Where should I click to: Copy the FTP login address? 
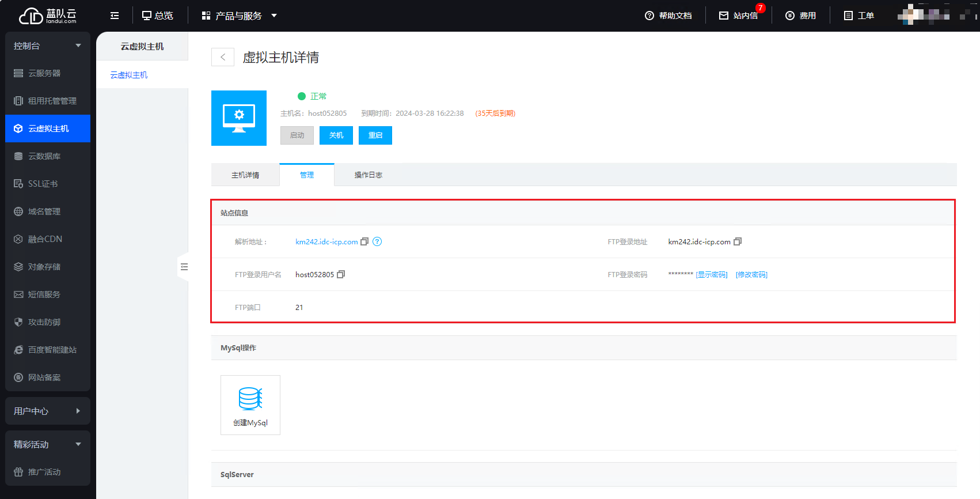737,241
